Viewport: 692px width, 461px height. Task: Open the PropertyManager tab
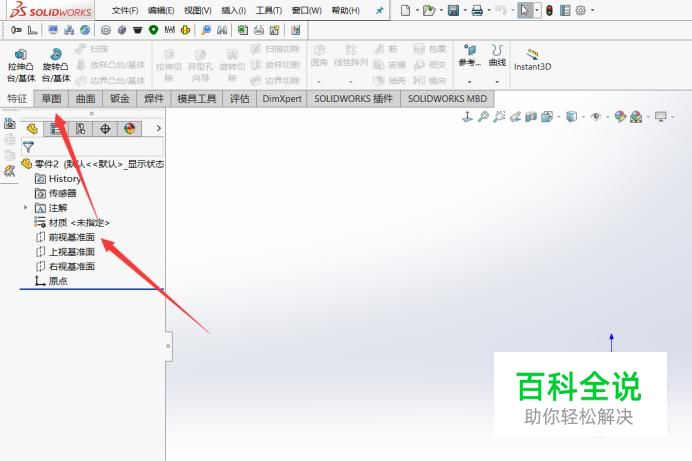(56, 129)
